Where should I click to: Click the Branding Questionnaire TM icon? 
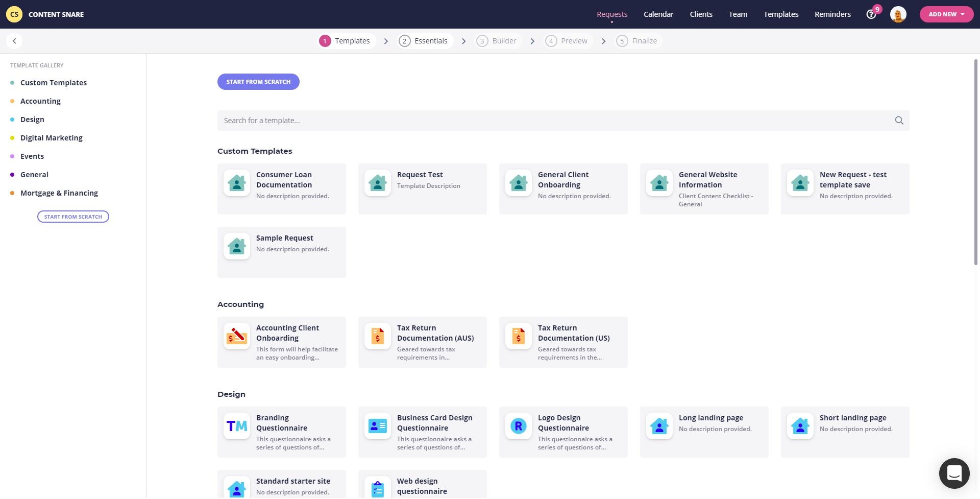click(x=237, y=426)
